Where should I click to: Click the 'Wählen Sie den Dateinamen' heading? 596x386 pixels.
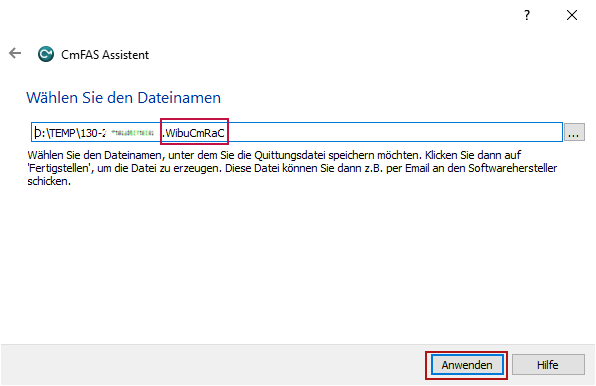point(124,98)
